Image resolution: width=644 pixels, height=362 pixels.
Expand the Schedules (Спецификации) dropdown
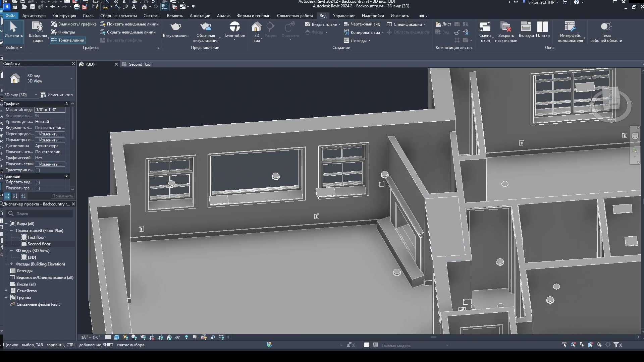425,24
